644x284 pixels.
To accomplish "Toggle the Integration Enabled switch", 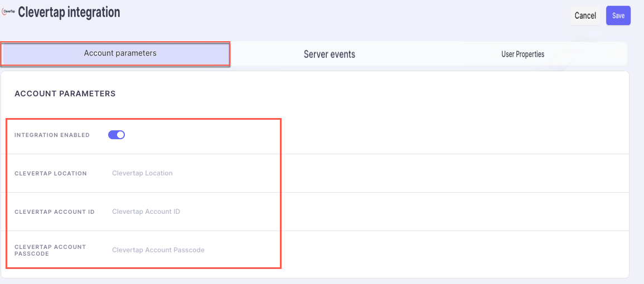I will [116, 135].
